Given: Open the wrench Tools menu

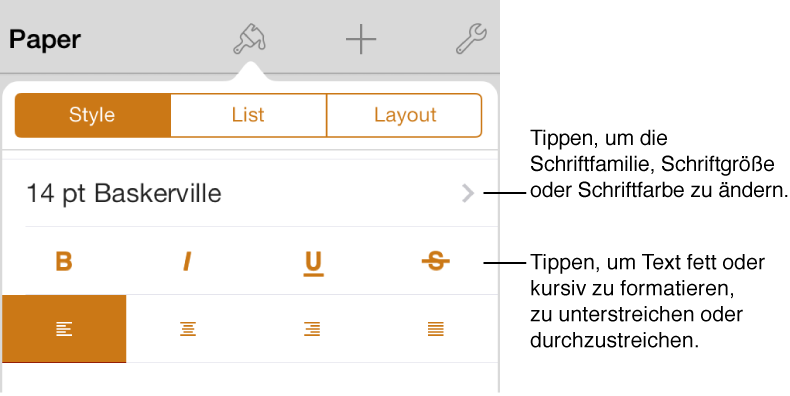Looking at the screenshot, I should click(x=471, y=39).
